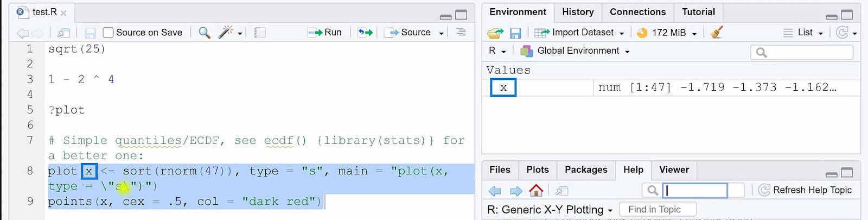The width and height of the screenshot is (868, 220).
Task: Switch to Environment tab
Action: tap(518, 12)
